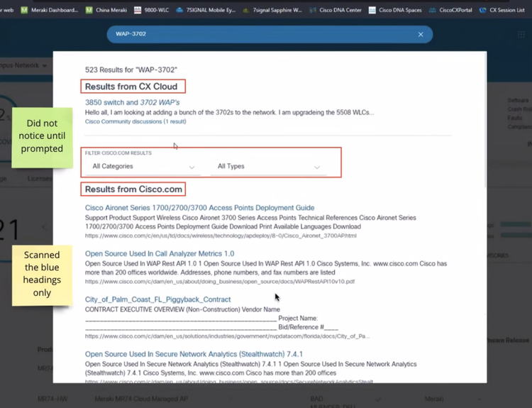
Task: Click the 'FILTER CISCO.COM RESULTS' label
Action: point(118,153)
